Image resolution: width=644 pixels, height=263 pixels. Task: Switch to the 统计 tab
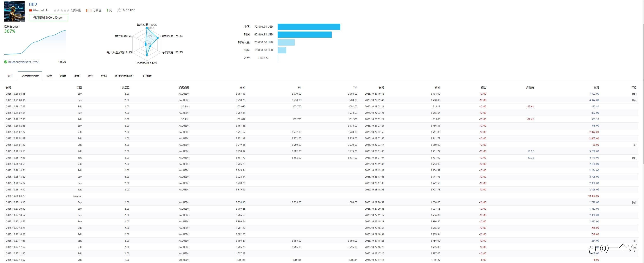click(x=49, y=76)
